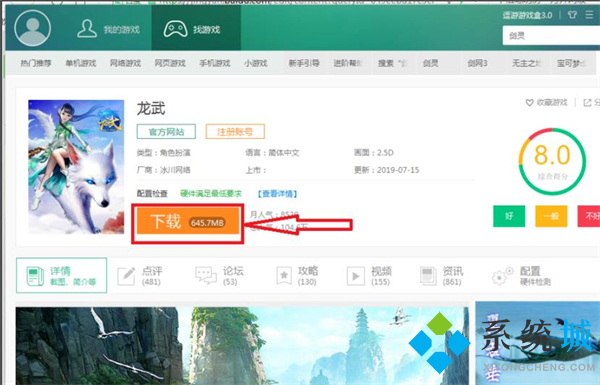Click the 论坛 chat bubbles icon
This screenshot has width=600, height=385.
(x=206, y=276)
